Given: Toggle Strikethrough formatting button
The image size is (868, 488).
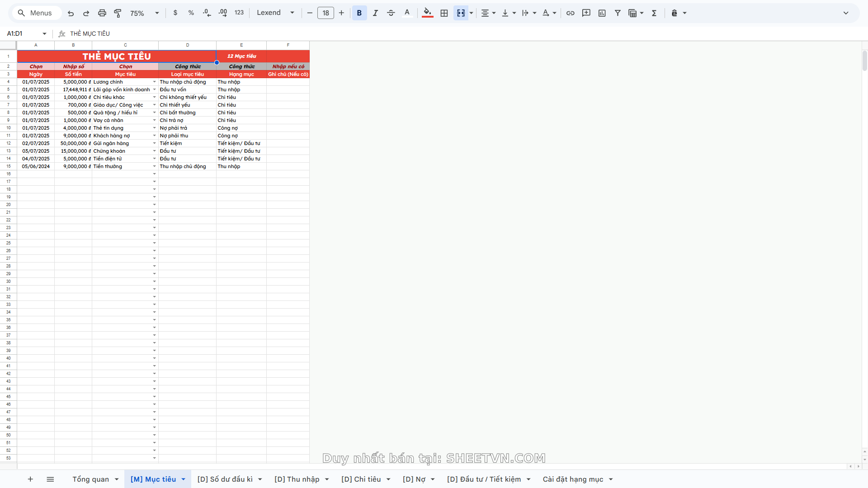Looking at the screenshot, I should [x=391, y=13].
